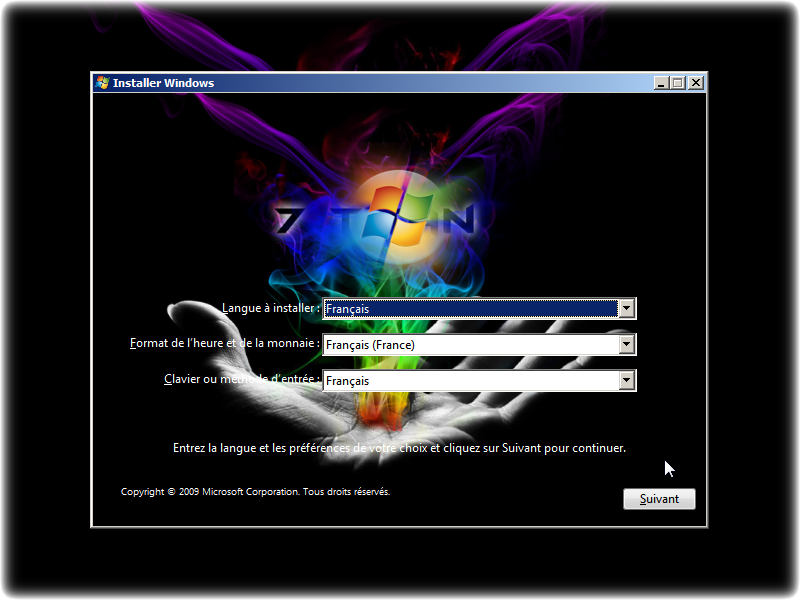This screenshot has height=600, width=800.
Task: Click the 'Entrez la langue et les préférences' instruction text
Action: 399,448
